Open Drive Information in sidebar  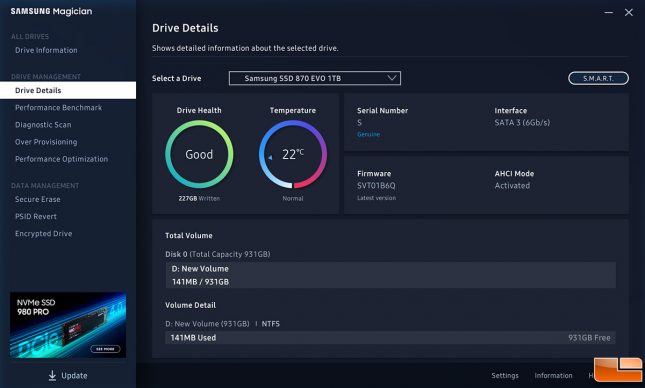pos(46,50)
